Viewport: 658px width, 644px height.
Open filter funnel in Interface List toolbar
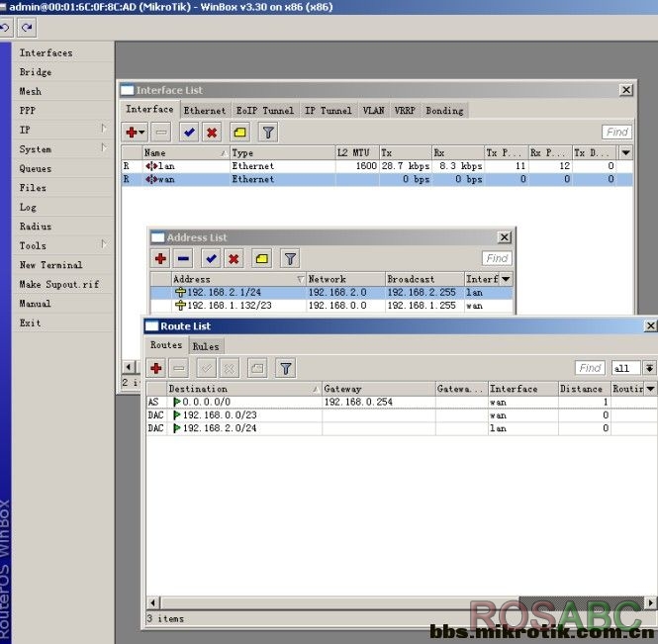pyautogui.click(x=268, y=133)
